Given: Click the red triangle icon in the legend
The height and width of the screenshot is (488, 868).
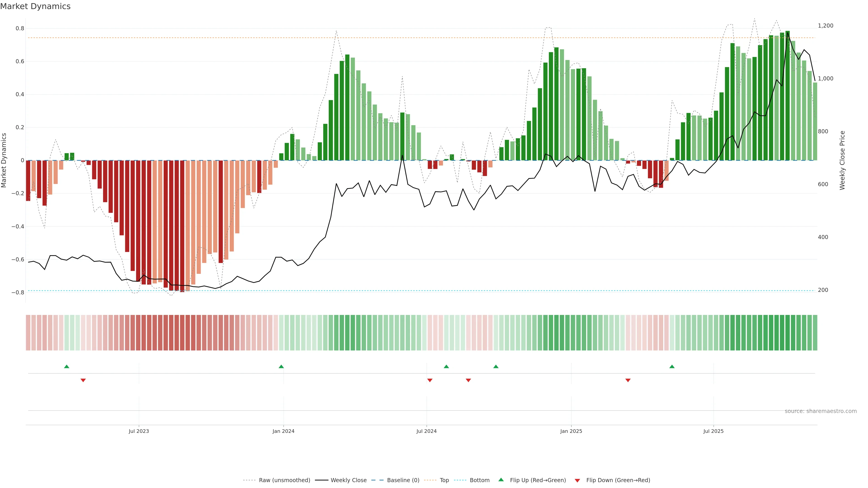Looking at the screenshot, I should [x=577, y=481].
